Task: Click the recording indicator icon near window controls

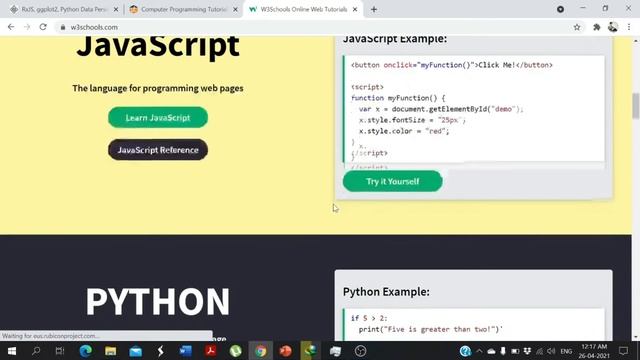Action: pyautogui.click(x=560, y=9)
